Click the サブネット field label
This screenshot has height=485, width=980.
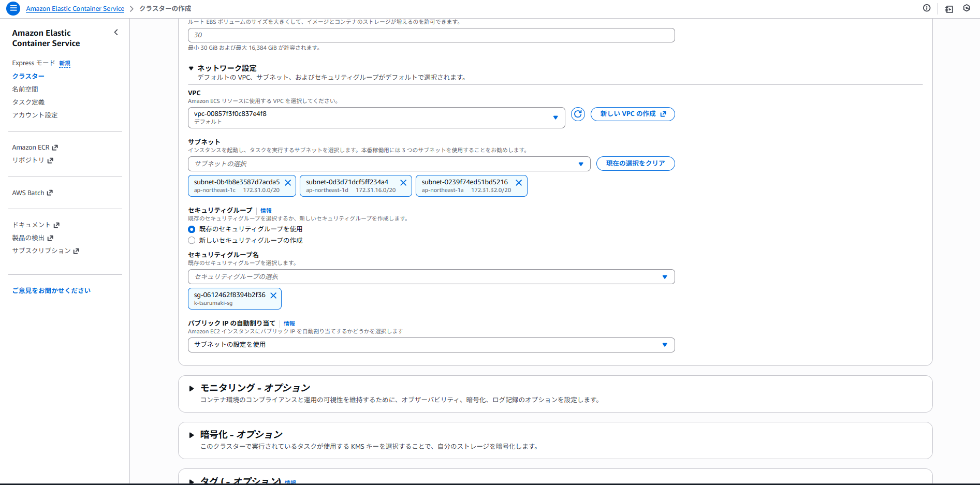204,142
